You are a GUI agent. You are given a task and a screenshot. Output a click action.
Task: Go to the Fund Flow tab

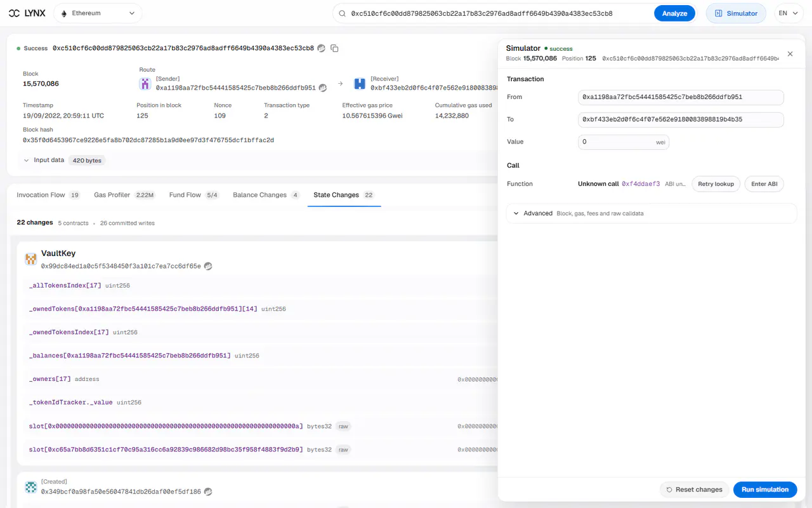click(194, 195)
